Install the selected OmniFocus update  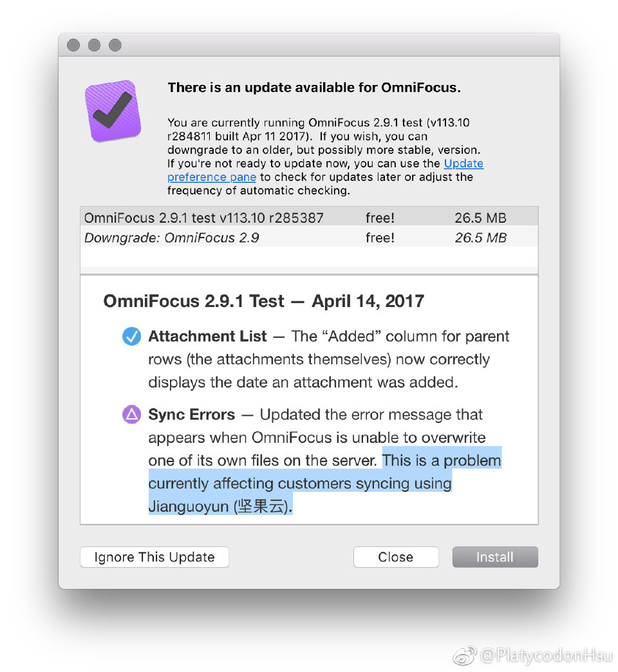pos(494,557)
